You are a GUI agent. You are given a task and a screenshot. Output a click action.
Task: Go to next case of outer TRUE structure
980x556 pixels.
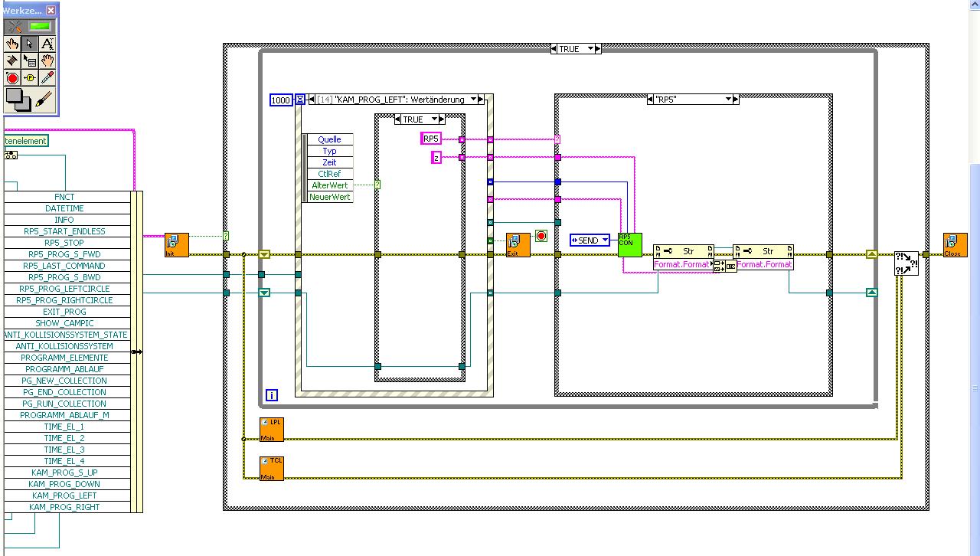[598, 48]
